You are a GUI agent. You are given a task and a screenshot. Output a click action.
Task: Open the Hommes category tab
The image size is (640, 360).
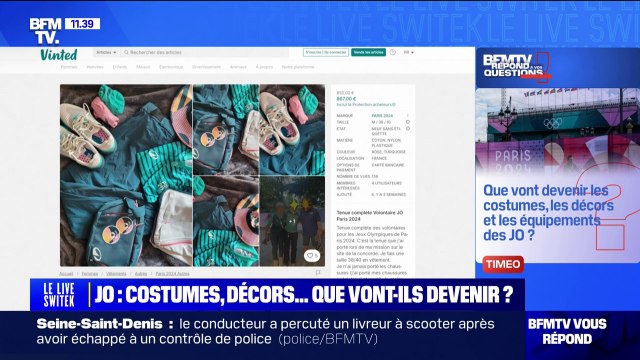(95, 67)
